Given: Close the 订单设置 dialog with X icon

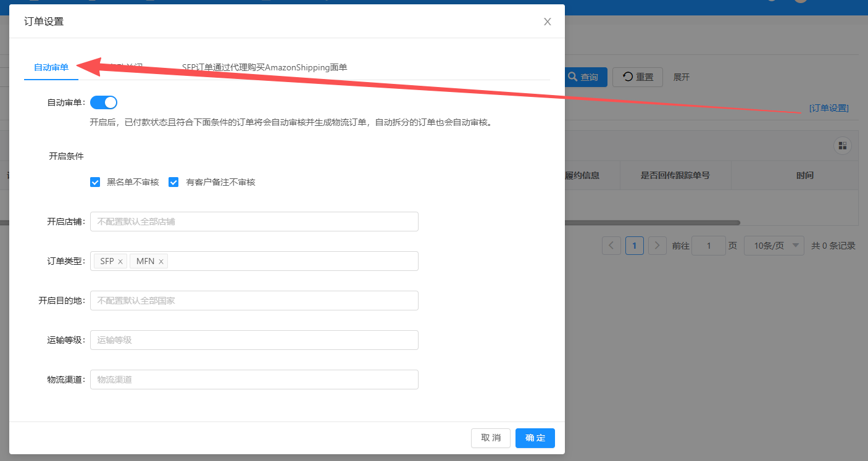Looking at the screenshot, I should 547,22.
